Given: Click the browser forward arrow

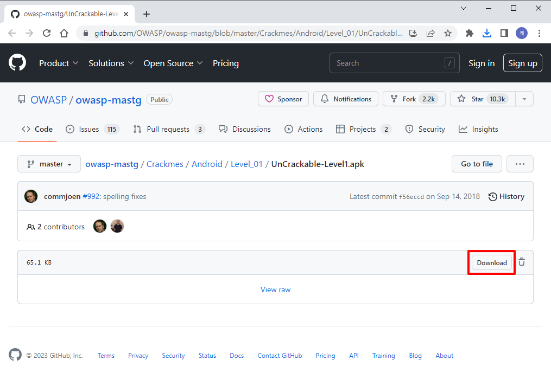Looking at the screenshot, I should point(29,33).
